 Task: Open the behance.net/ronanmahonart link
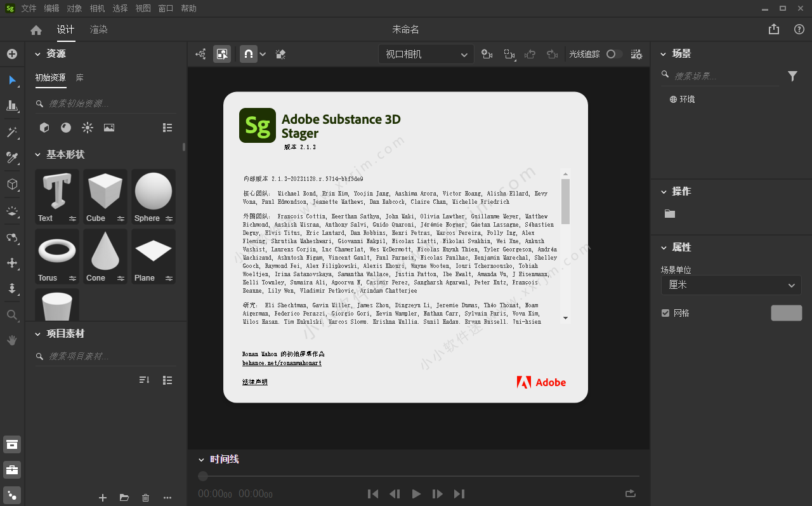coord(282,363)
